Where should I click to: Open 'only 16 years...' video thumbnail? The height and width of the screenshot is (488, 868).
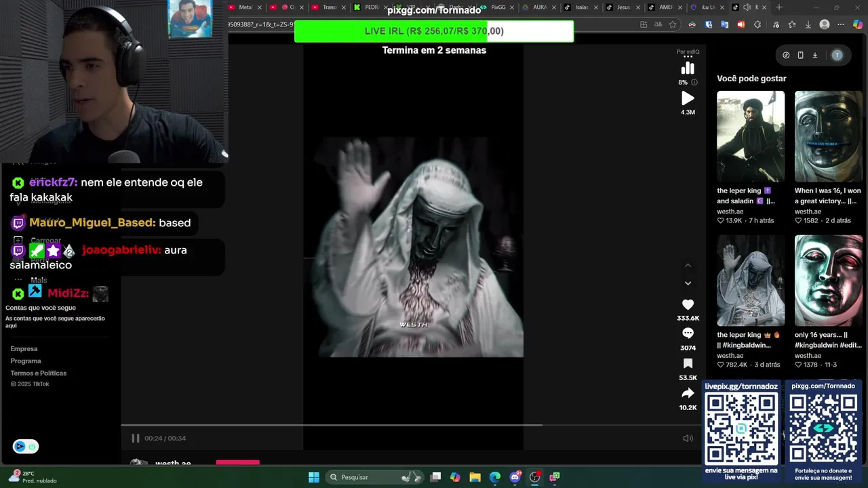[829, 281]
